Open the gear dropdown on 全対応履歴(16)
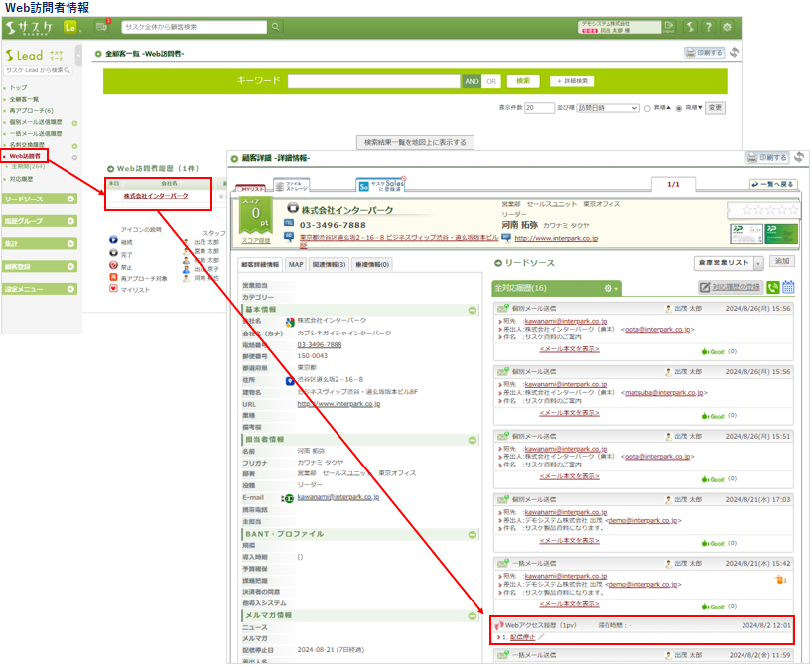Screen dimensions: 812x667 point(611,288)
